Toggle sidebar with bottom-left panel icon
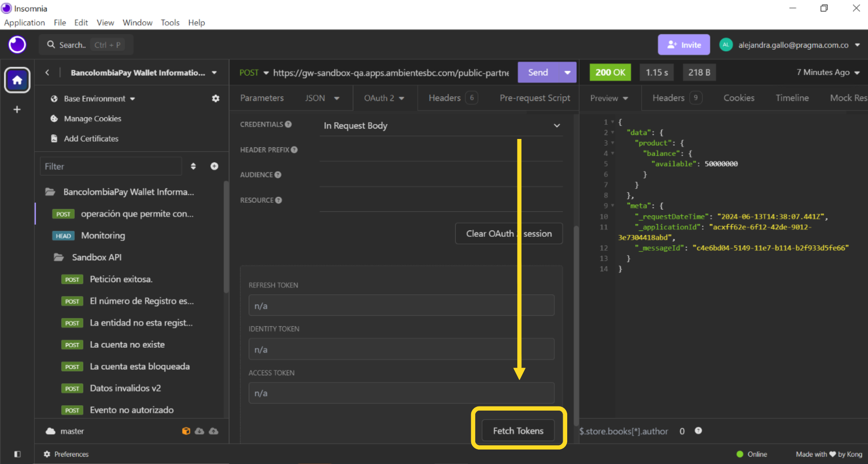The width and height of the screenshot is (868, 464). (x=18, y=454)
